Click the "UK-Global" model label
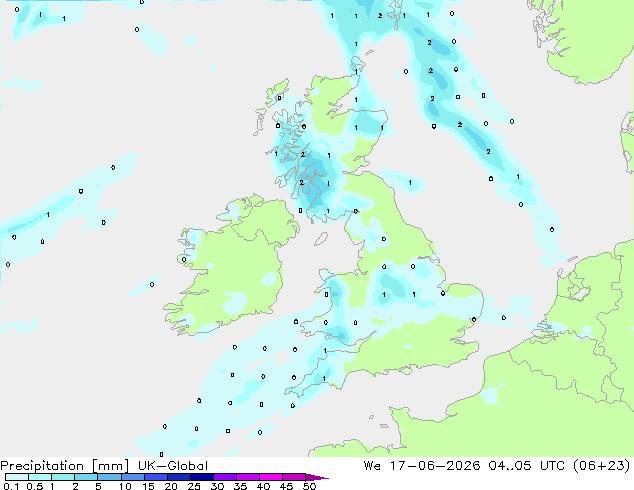The width and height of the screenshot is (634, 490). tap(173, 466)
